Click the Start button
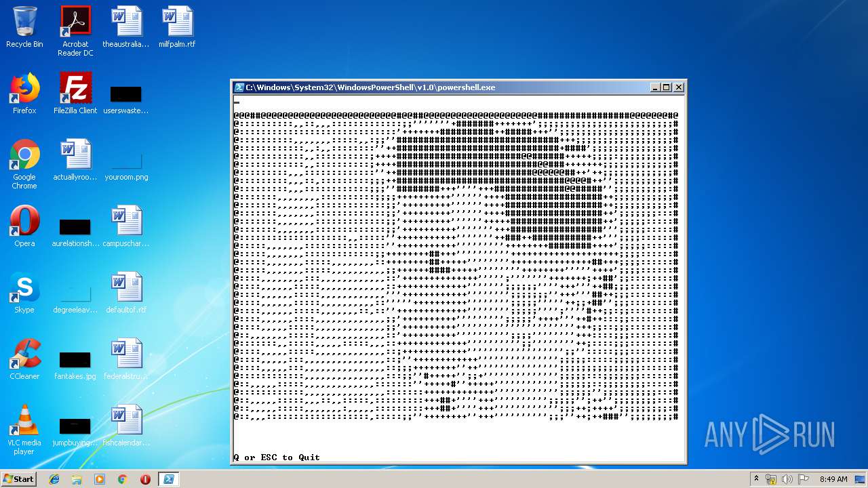The height and width of the screenshot is (488, 868). coord(19,479)
